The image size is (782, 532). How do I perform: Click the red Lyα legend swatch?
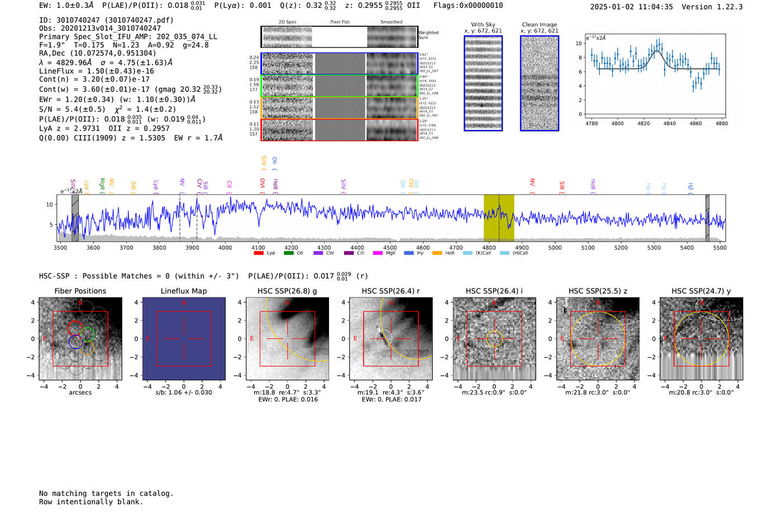point(259,253)
